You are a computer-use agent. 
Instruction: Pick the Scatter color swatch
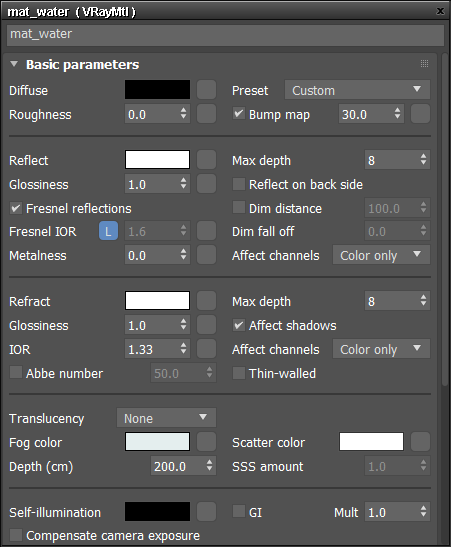click(x=371, y=442)
